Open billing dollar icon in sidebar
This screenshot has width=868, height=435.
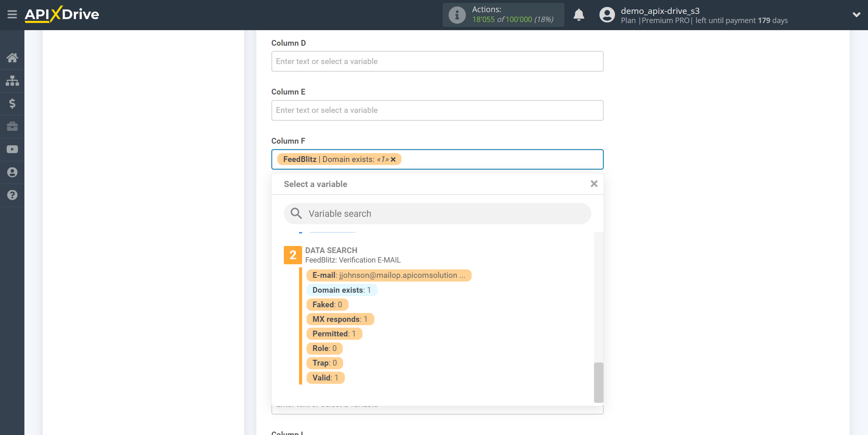tap(12, 103)
